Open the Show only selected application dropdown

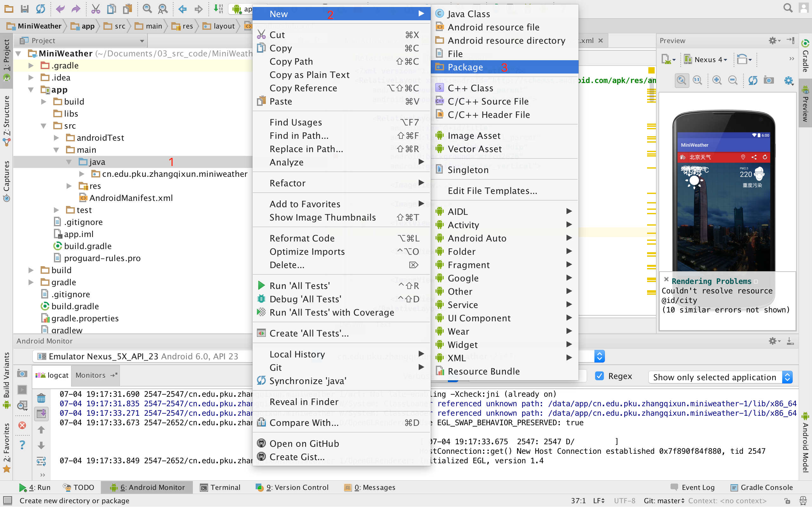click(720, 377)
